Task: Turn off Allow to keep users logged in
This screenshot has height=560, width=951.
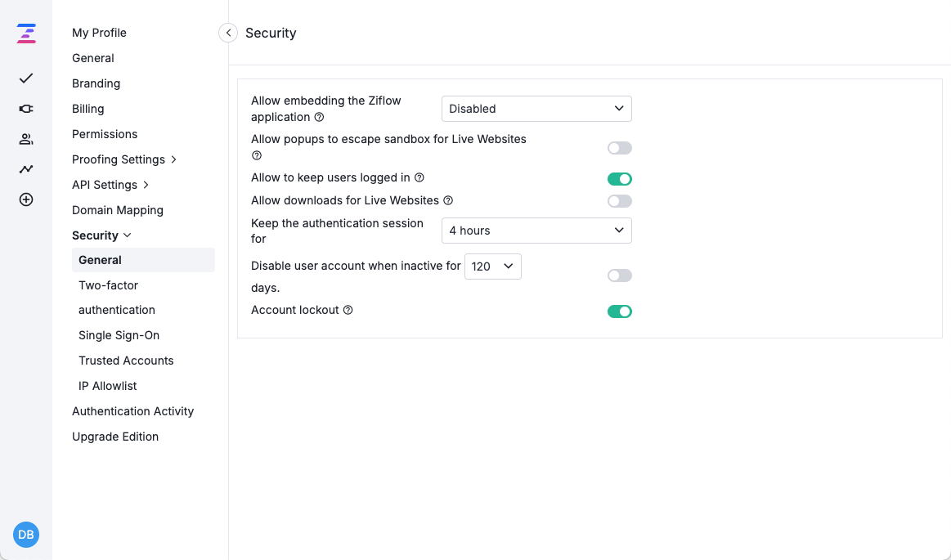Action: pyautogui.click(x=619, y=179)
